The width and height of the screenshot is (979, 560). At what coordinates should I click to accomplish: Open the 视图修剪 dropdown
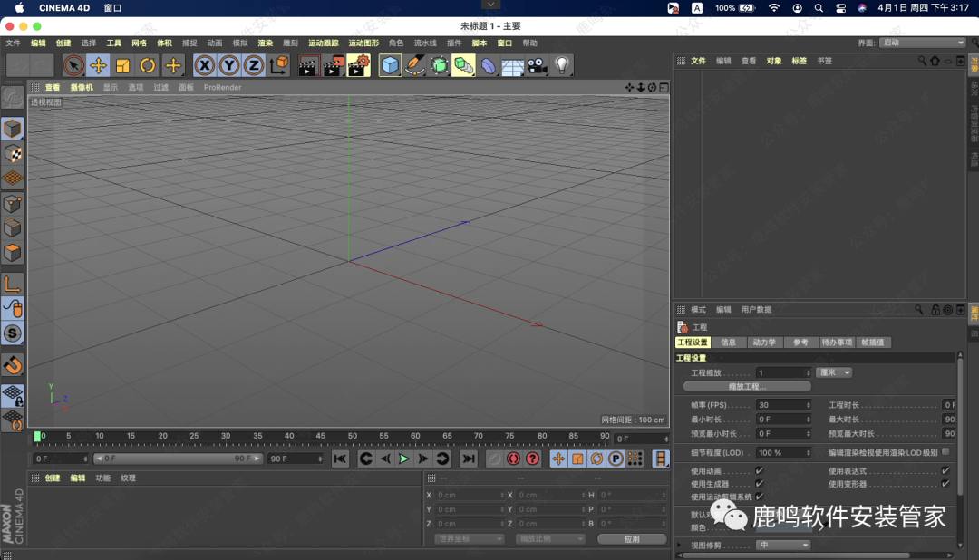pos(783,546)
